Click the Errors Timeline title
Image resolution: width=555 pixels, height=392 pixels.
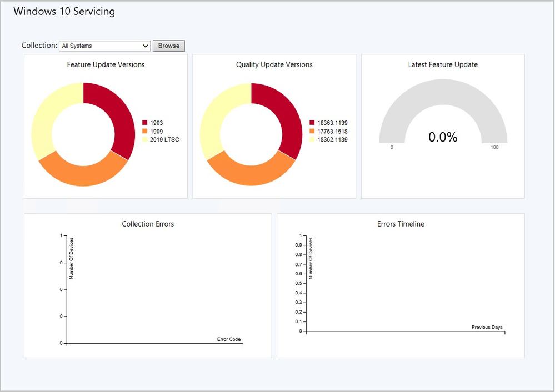(401, 224)
